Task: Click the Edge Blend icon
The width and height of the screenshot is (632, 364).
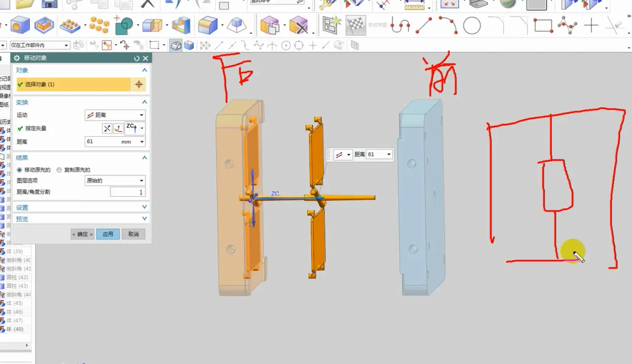Action: coord(208,26)
